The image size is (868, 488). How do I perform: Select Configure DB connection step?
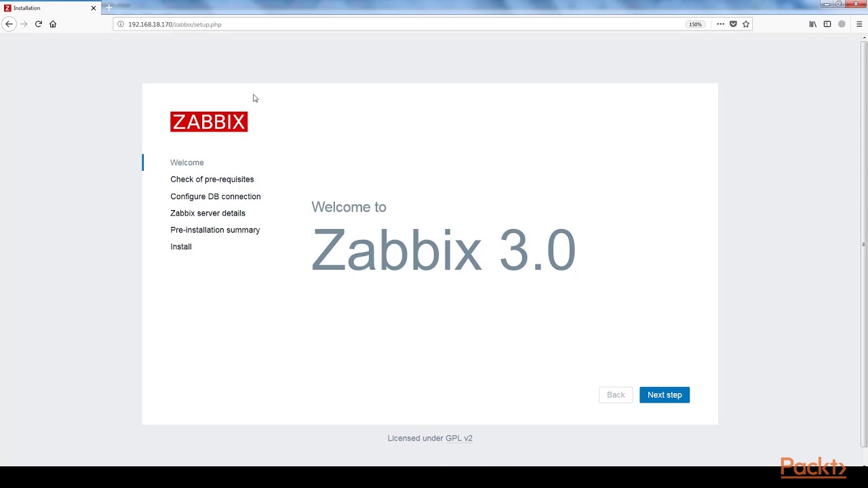(x=216, y=197)
